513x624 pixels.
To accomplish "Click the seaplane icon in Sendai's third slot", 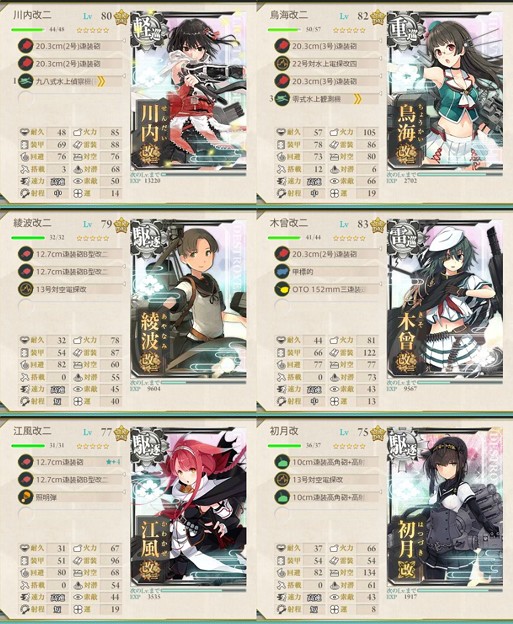I will point(25,81).
